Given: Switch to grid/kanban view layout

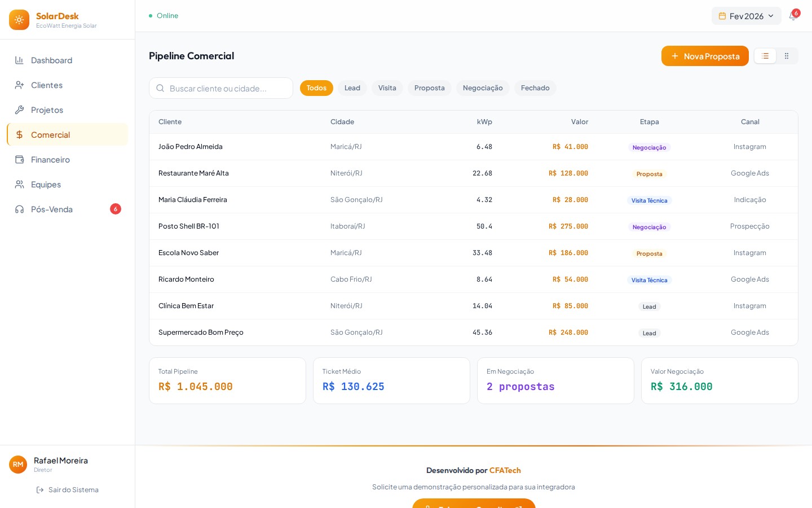Looking at the screenshot, I should (x=787, y=56).
